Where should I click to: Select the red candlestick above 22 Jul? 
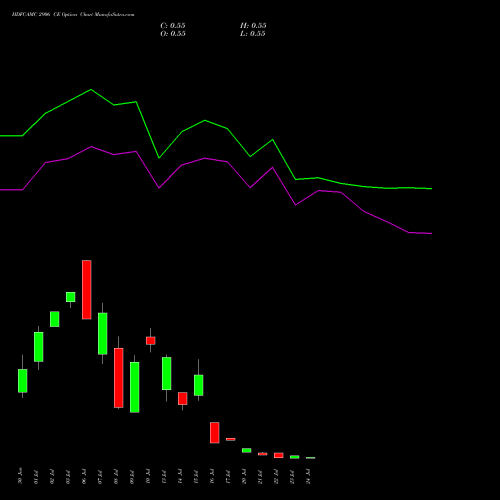point(279,455)
